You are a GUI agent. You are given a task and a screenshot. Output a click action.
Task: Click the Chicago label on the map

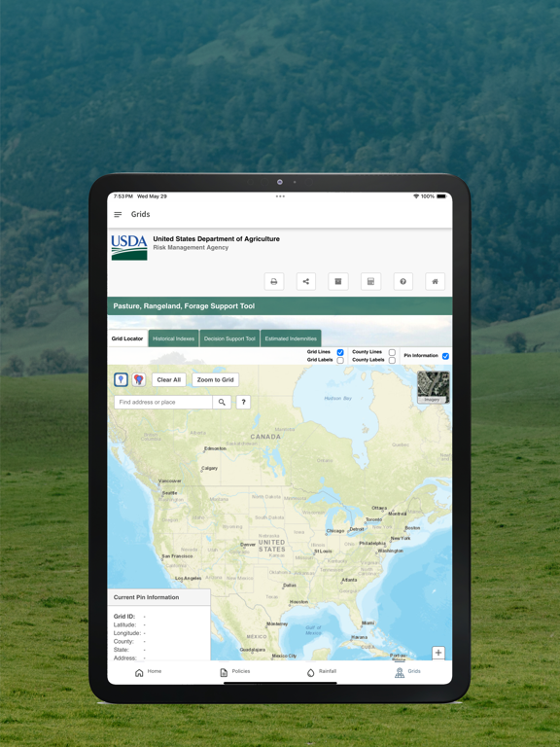[335, 531]
